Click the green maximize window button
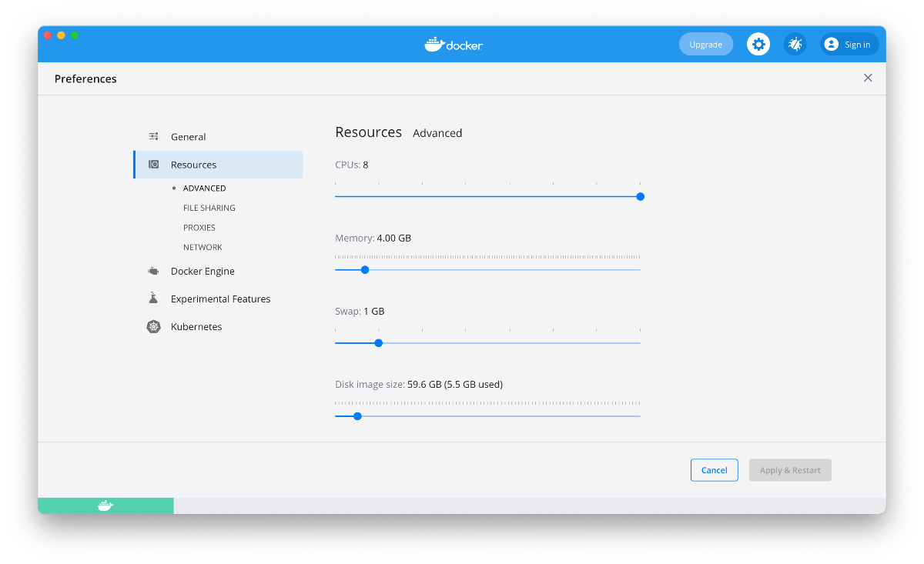This screenshot has width=924, height=564. click(x=75, y=35)
